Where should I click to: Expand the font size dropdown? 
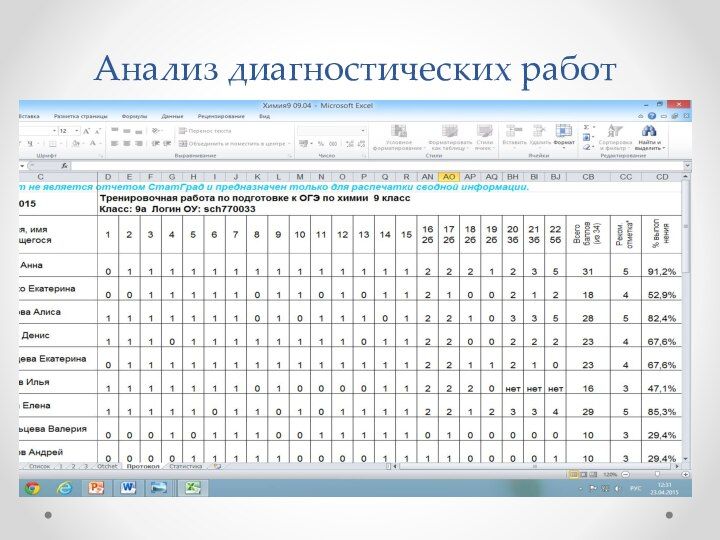(x=76, y=130)
